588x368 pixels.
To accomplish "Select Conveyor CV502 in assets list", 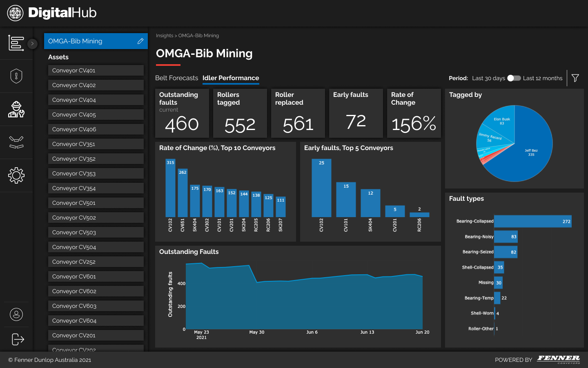I will click(x=96, y=218).
